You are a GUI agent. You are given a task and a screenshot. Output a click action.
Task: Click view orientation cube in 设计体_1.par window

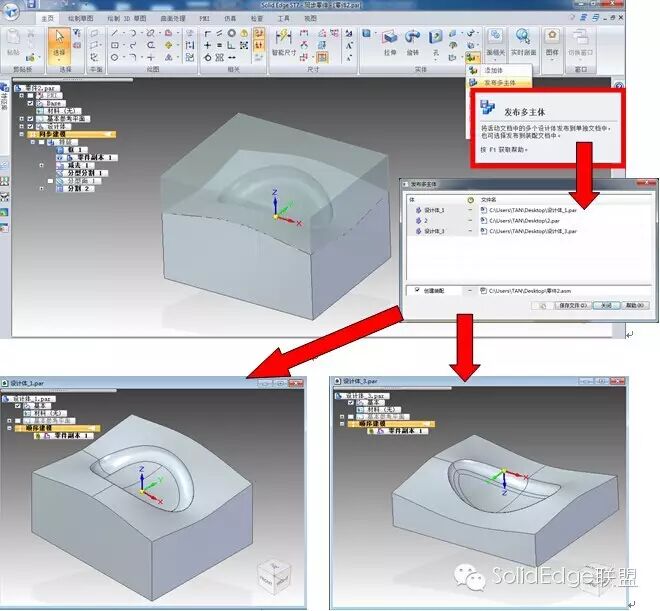274,575
